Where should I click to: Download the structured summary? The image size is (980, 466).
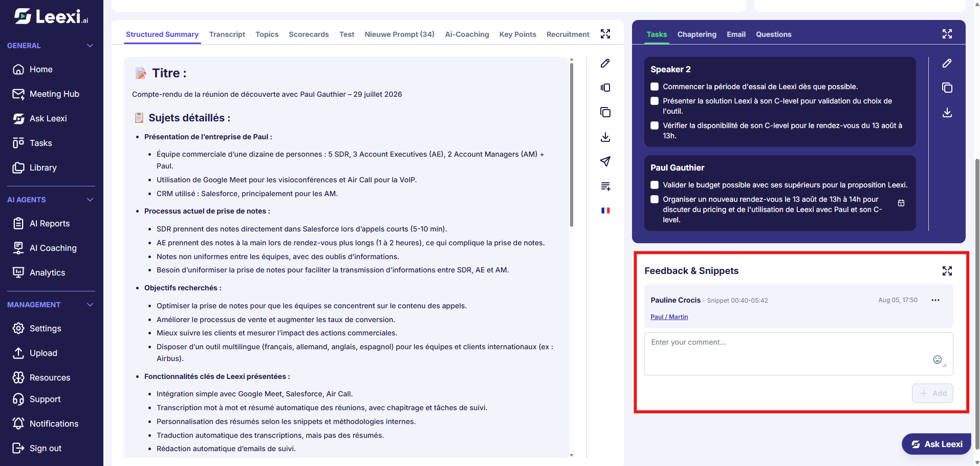(x=605, y=137)
